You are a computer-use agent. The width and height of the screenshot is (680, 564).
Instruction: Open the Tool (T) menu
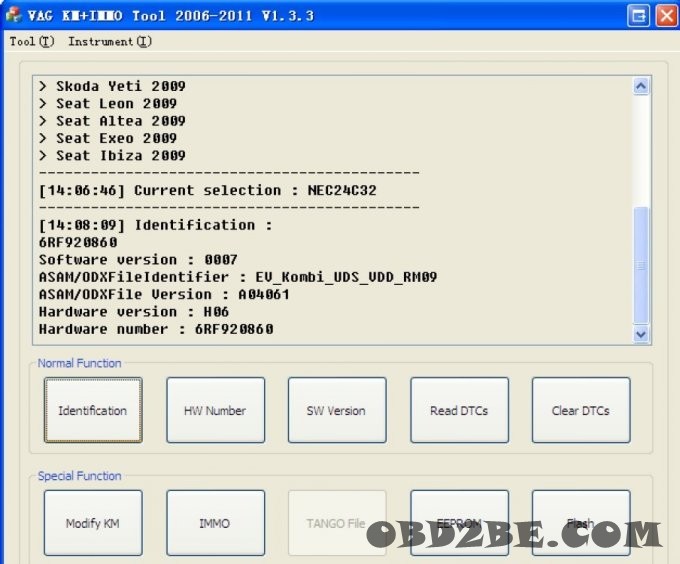(32, 42)
